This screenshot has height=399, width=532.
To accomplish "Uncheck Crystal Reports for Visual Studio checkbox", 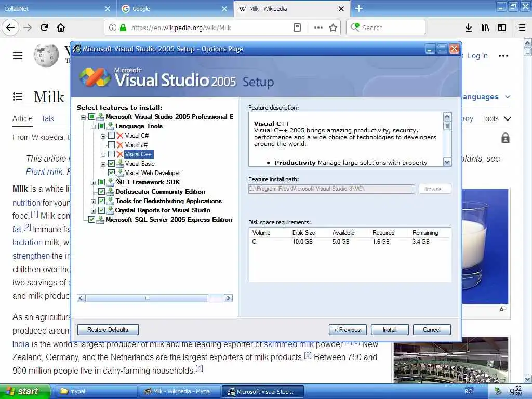I will (x=101, y=210).
